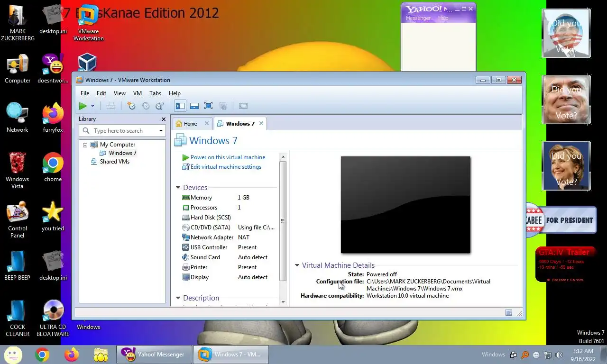Click the Unity mode toolbar icon

[x=223, y=106]
